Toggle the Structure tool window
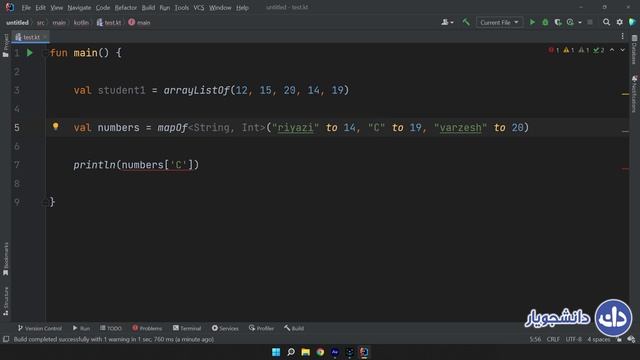The height and width of the screenshot is (360, 640). point(5,301)
